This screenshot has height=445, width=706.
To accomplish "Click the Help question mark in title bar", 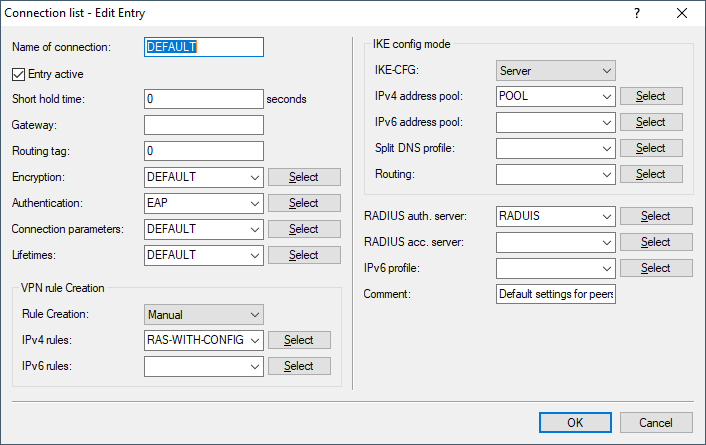I will (x=637, y=13).
